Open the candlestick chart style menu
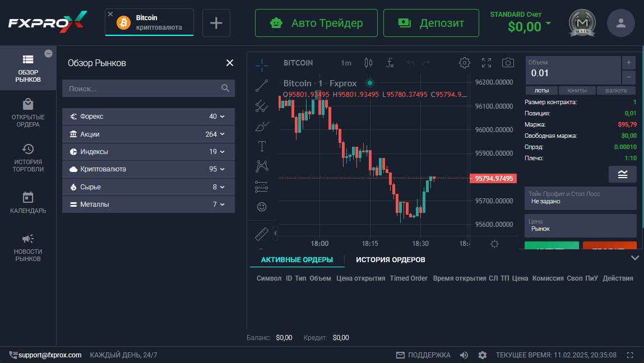The image size is (644, 363). (368, 63)
